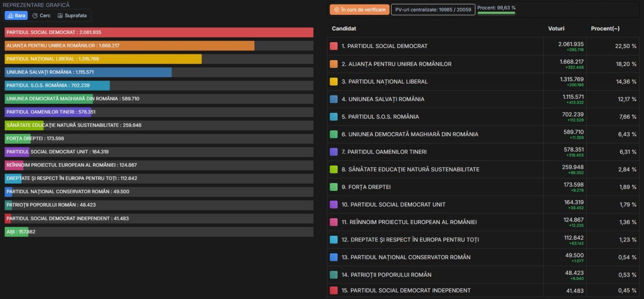Sort table by Procent(~) column header
The width and height of the screenshot is (644, 299).
pos(605,29)
